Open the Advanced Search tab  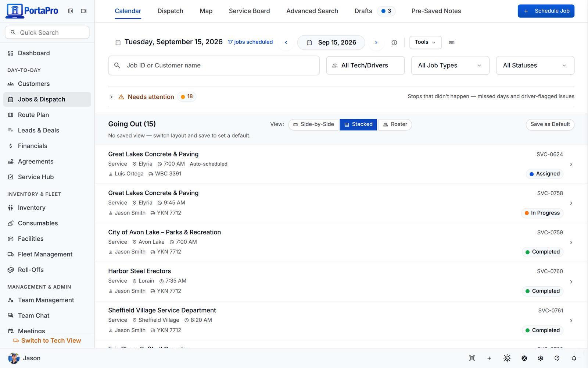point(312,11)
